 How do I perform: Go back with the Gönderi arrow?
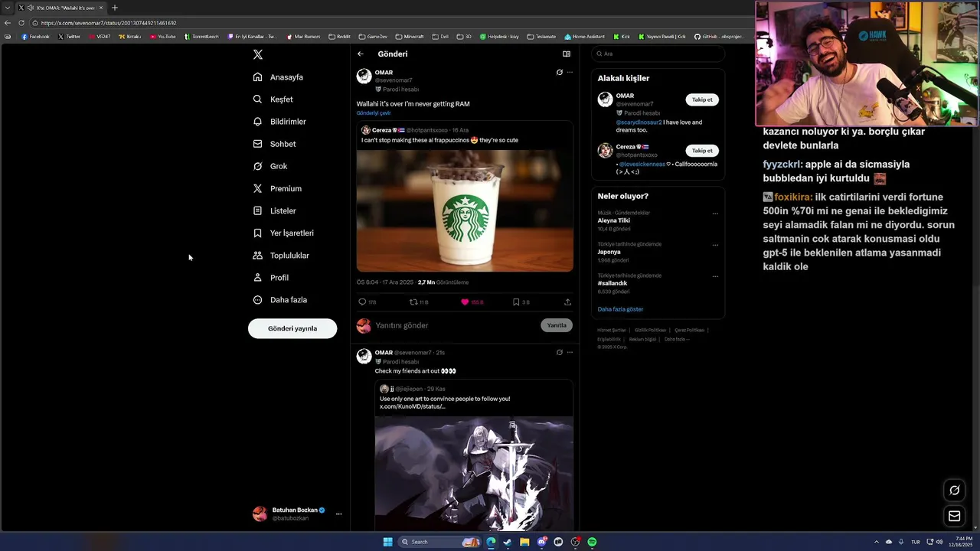click(360, 54)
